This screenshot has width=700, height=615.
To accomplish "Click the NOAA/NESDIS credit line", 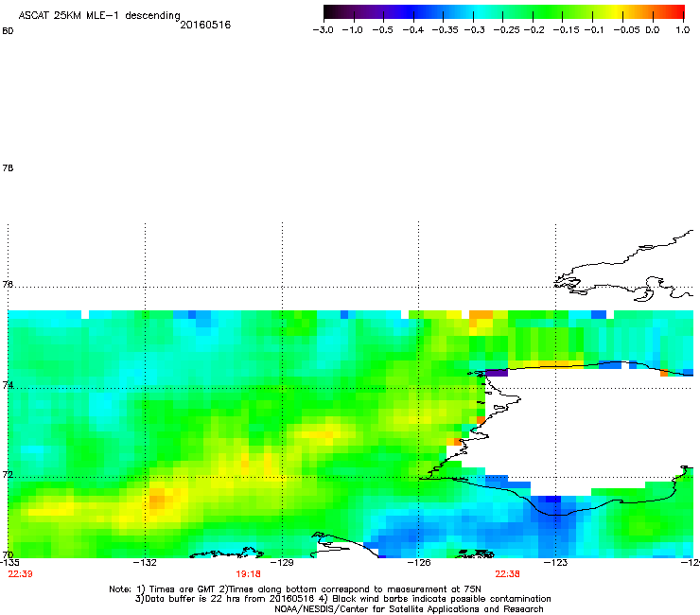I will pyautogui.click(x=409, y=609).
